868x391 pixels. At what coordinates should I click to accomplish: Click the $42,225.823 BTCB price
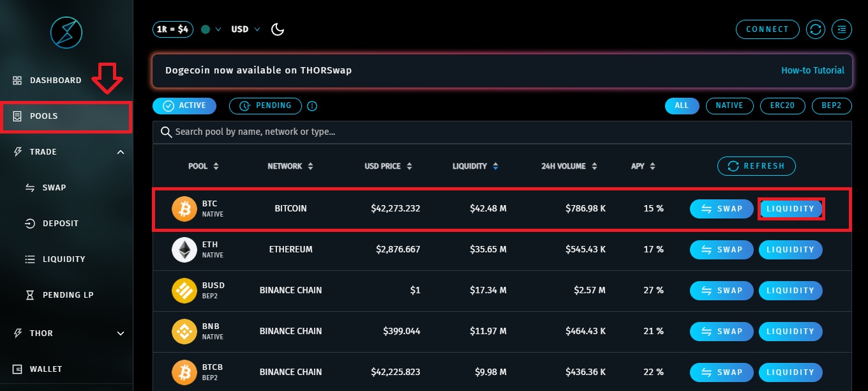pos(395,372)
